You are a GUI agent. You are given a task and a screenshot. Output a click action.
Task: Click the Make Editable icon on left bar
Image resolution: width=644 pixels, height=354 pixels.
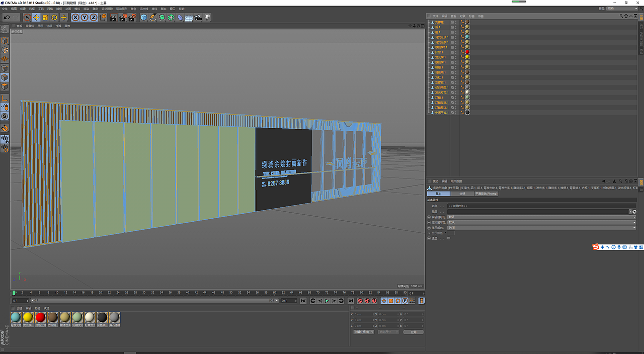(5, 30)
